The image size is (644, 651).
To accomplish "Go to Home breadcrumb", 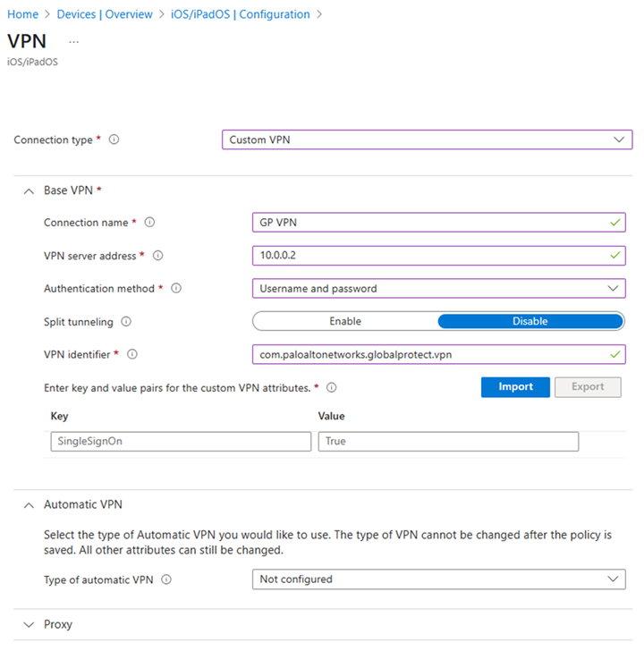I will (x=22, y=14).
